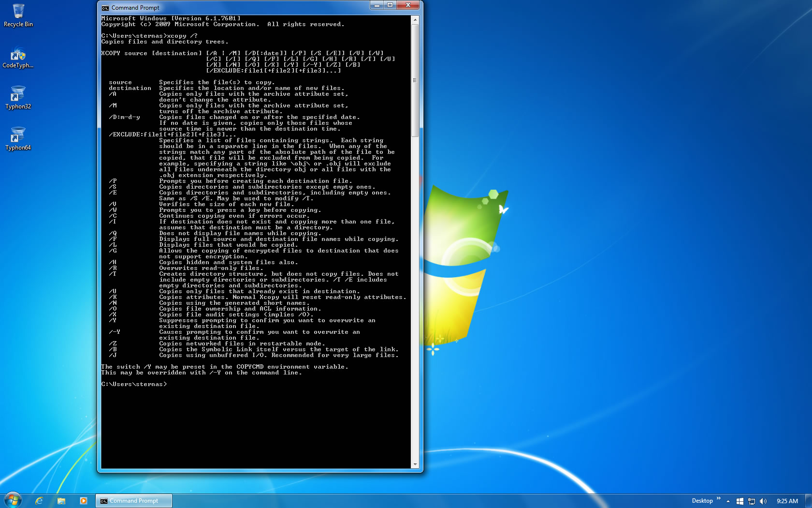Screen dimensions: 812x508
Task: Click 'Continues copying even if errors occur.' line
Action: [234, 216]
